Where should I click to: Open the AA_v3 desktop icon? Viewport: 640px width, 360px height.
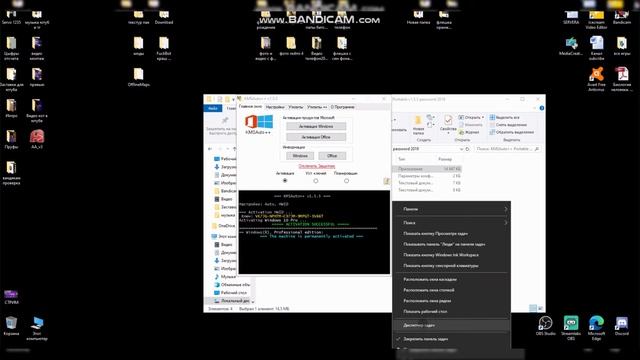click(37, 139)
